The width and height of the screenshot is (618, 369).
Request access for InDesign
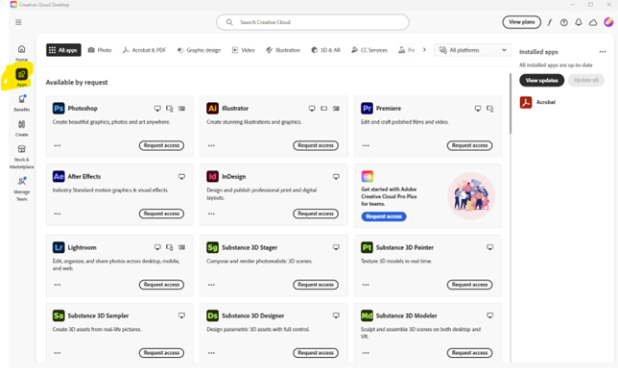(x=316, y=214)
